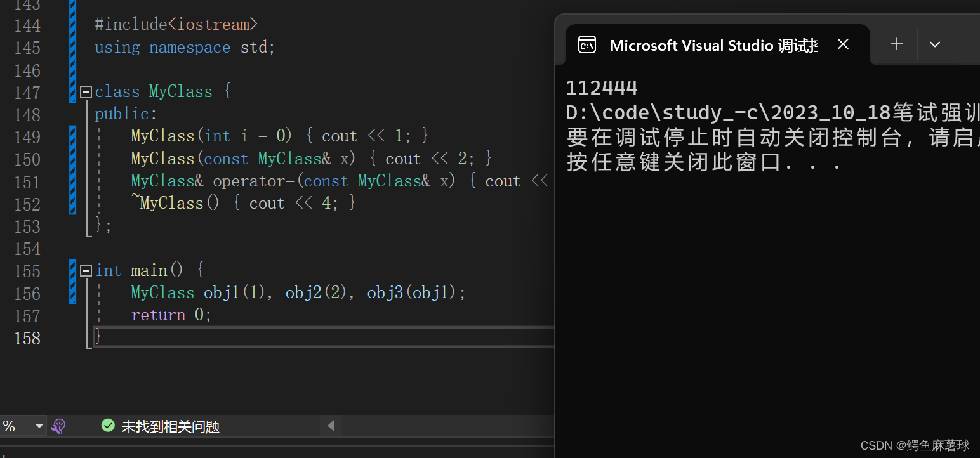
Task: Click line number 144
Action: (x=27, y=25)
